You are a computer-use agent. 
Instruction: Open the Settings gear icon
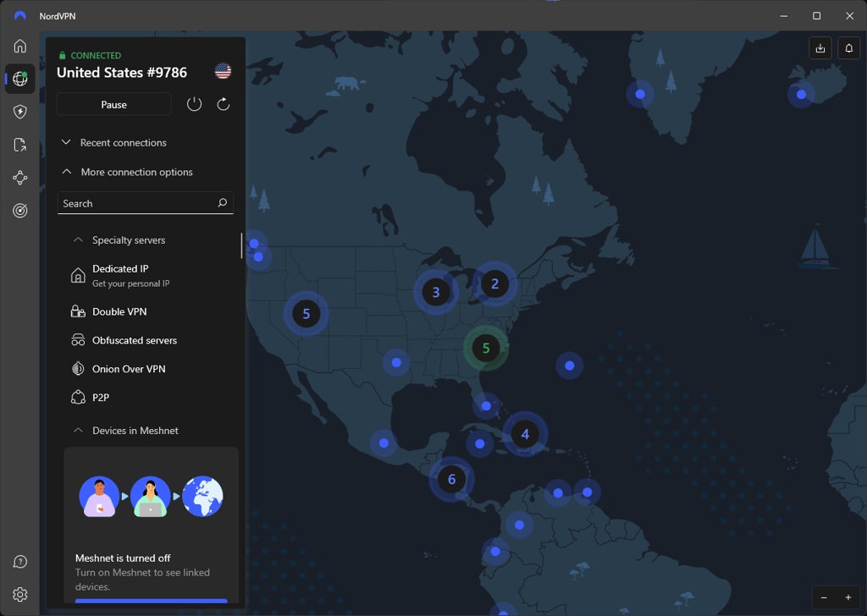tap(20, 595)
